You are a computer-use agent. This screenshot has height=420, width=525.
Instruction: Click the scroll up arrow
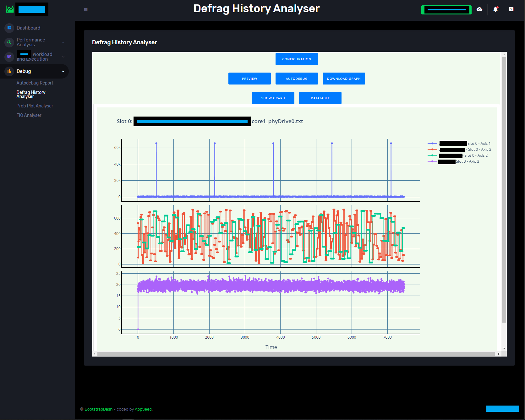504,55
